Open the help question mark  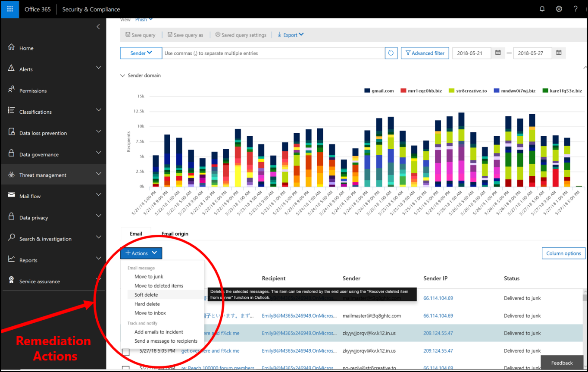coord(575,9)
